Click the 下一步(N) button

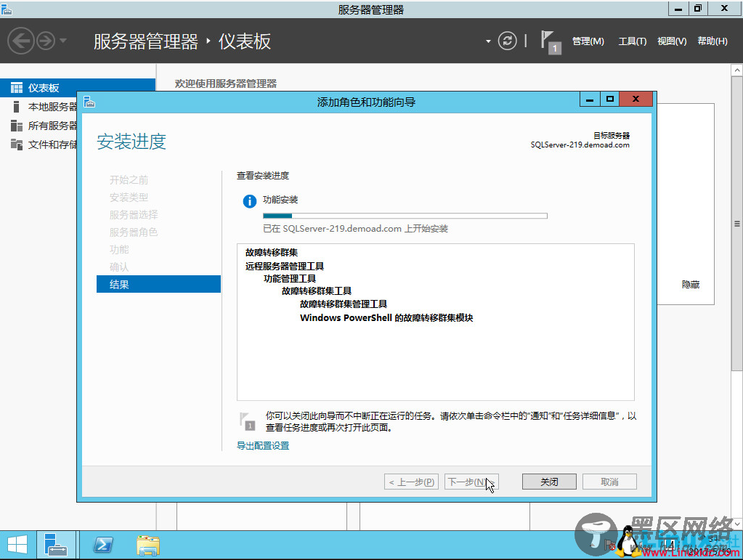471,482
